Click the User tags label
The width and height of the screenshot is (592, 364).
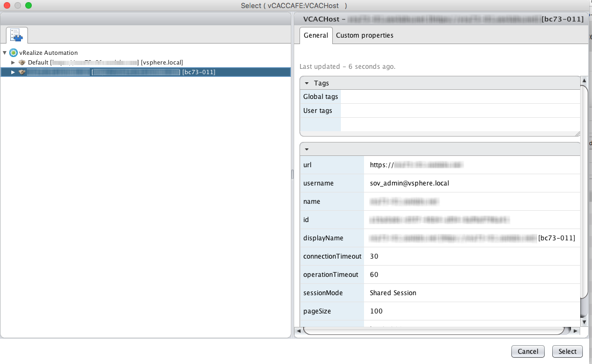click(318, 111)
